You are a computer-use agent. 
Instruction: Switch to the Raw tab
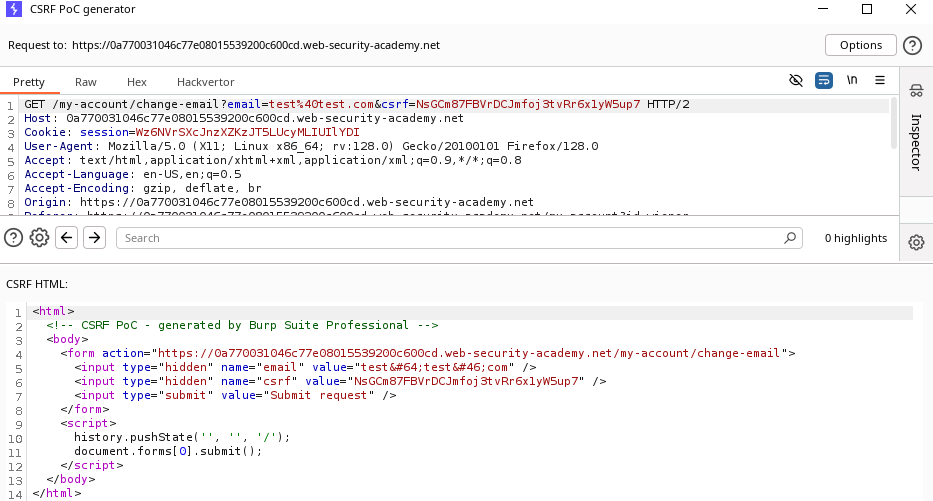86,82
